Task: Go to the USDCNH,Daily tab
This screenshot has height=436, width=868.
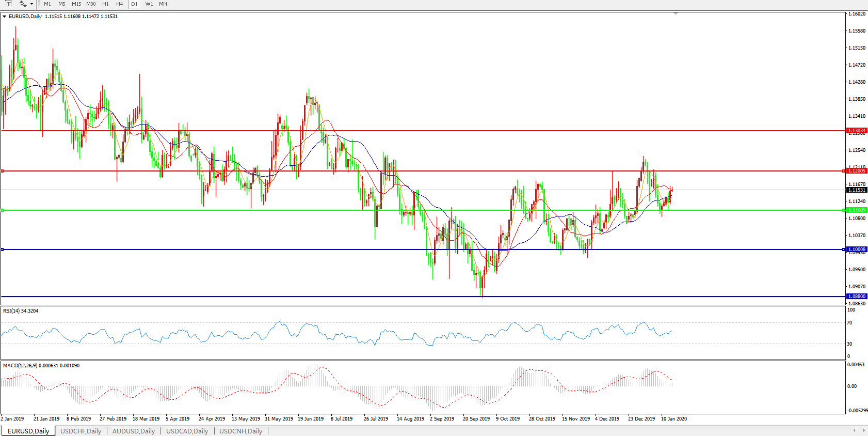Action: (x=240, y=431)
